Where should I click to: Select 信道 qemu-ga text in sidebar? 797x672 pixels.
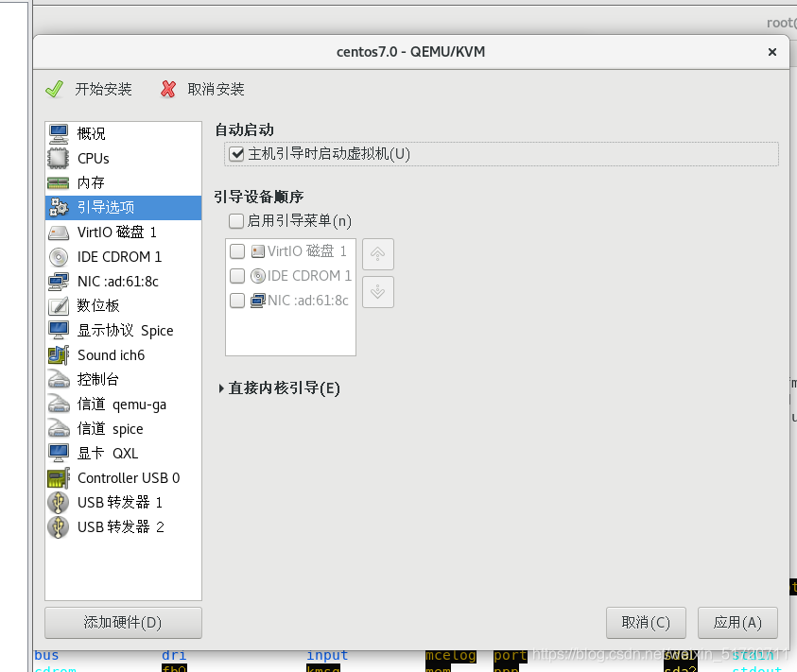pos(121,405)
